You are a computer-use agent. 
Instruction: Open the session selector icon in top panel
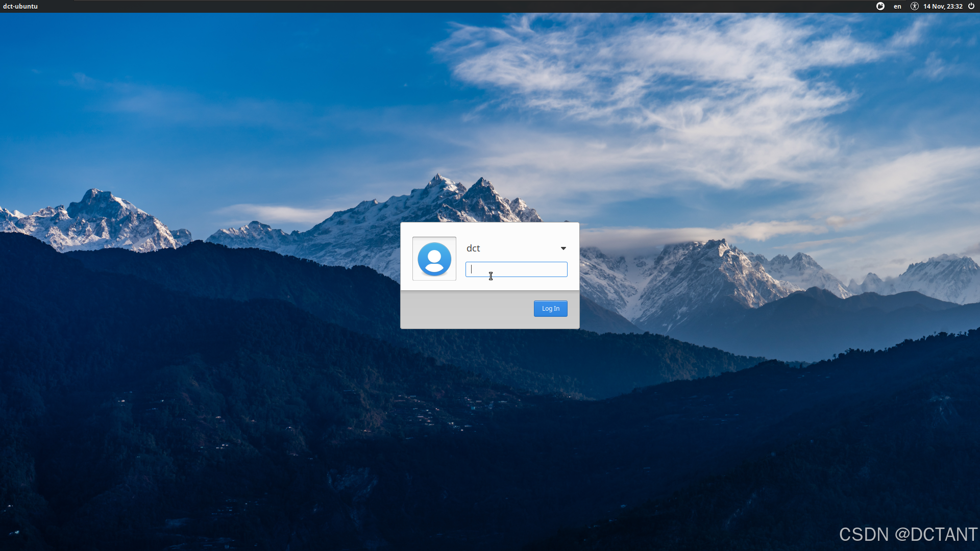point(880,6)
